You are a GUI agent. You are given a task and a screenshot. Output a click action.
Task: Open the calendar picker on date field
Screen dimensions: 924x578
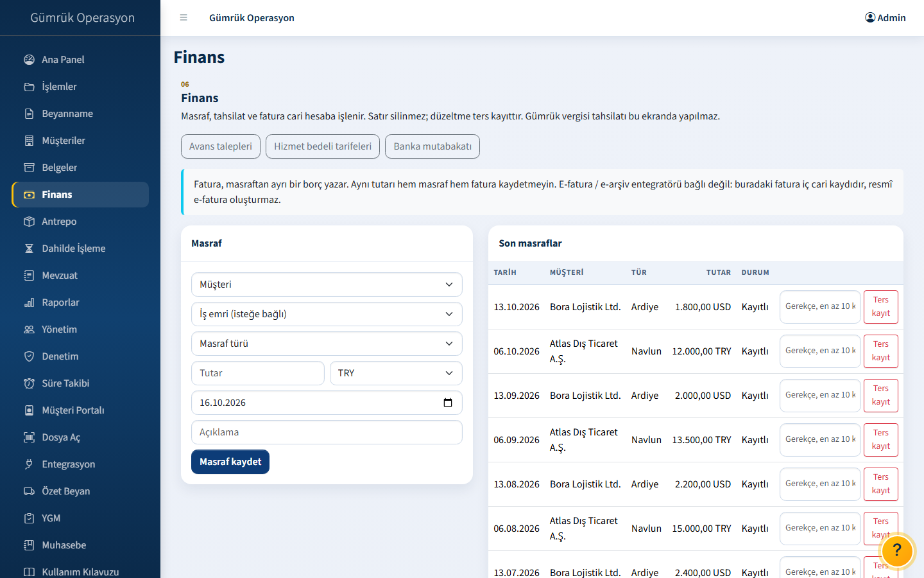point(448,403)
